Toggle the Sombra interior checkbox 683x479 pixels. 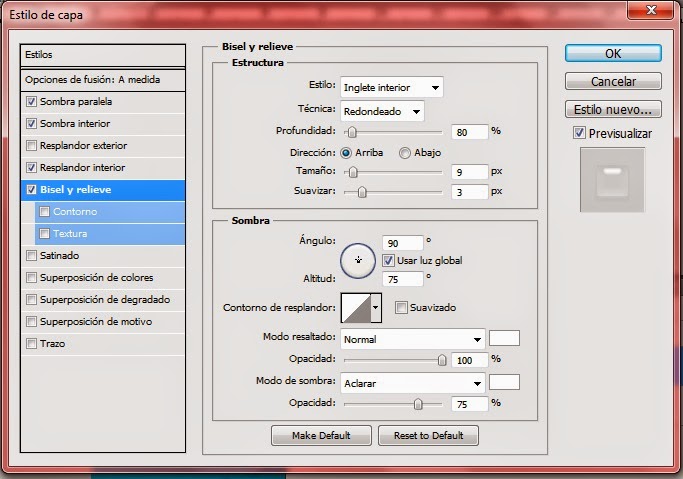[31, 124]
